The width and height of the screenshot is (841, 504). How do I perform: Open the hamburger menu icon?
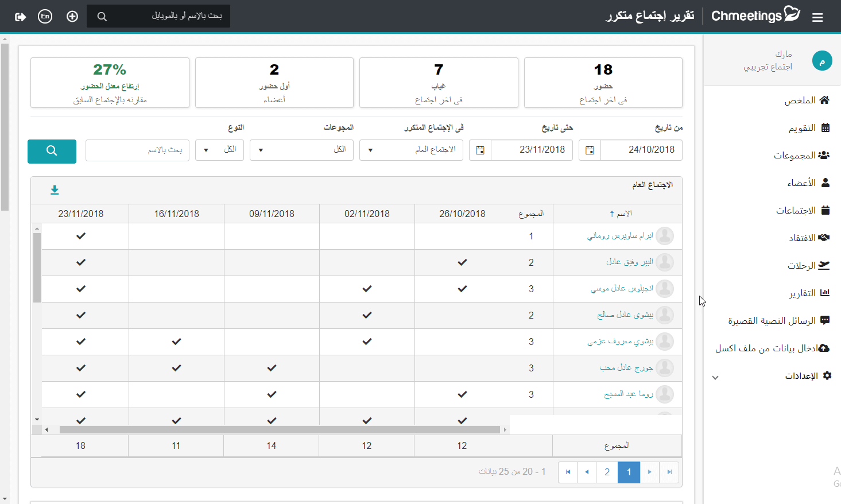coord(817,17)
